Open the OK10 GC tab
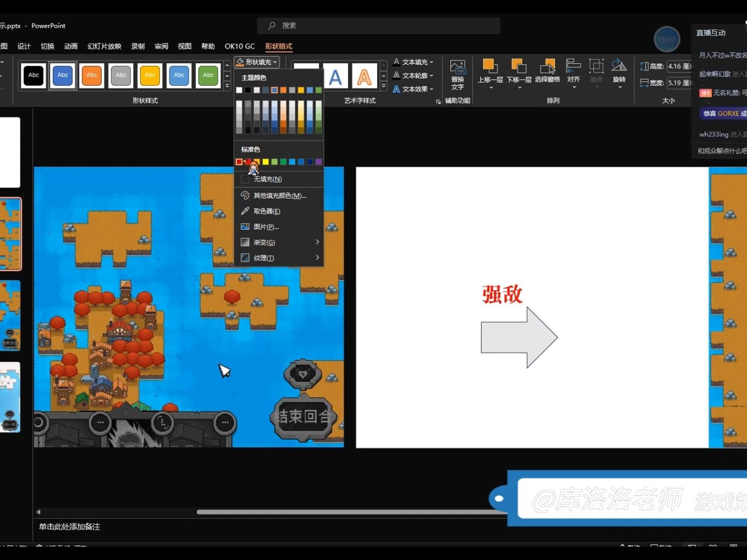The height and width of the screenshot is (560, 747). 240,46
